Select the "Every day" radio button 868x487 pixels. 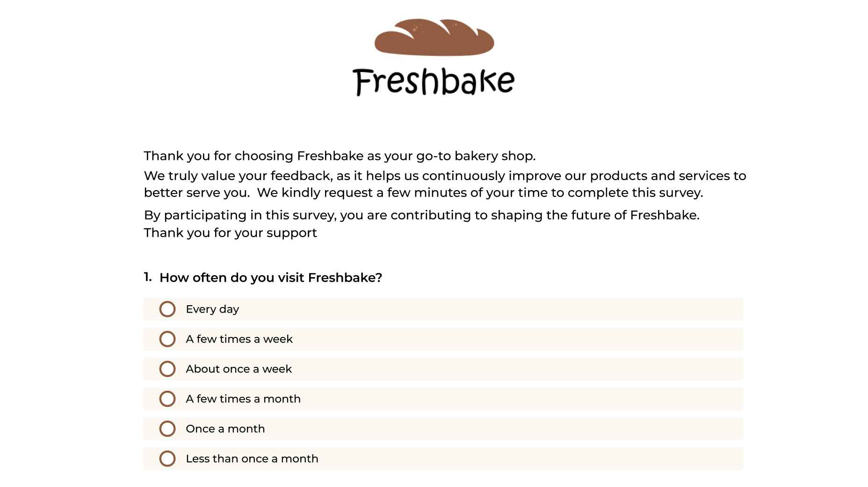pos(167,309)
